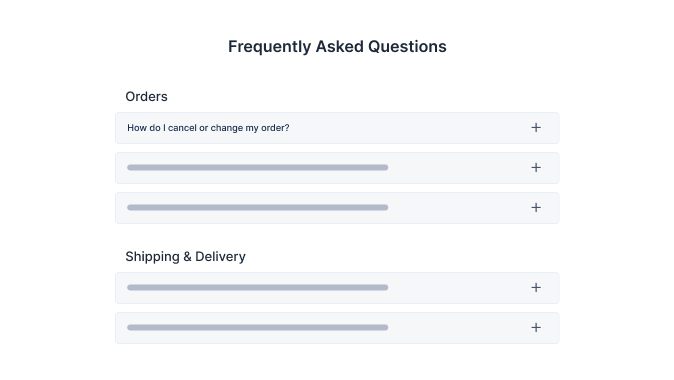Open the bottom accordion item under Shipping & Delivery

tap(337, 328)
